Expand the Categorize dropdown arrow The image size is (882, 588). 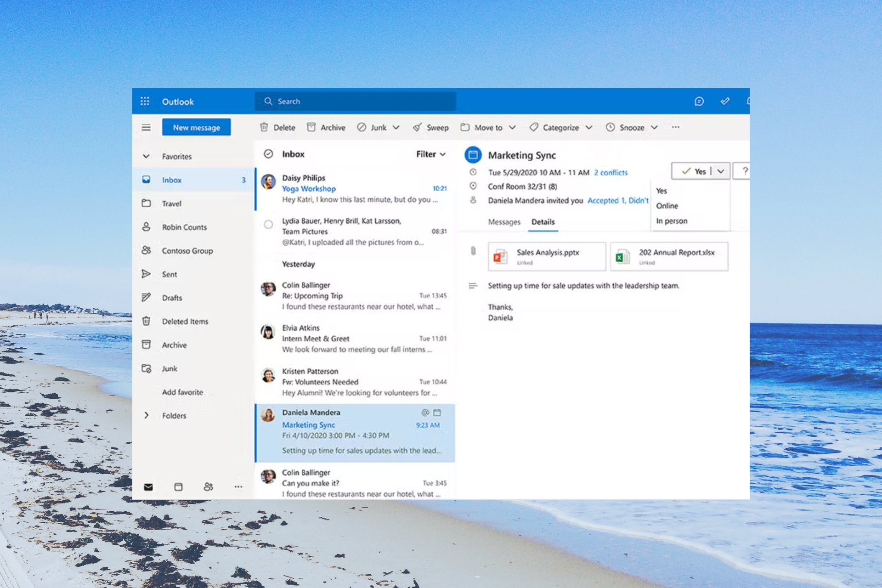point(589,127)
